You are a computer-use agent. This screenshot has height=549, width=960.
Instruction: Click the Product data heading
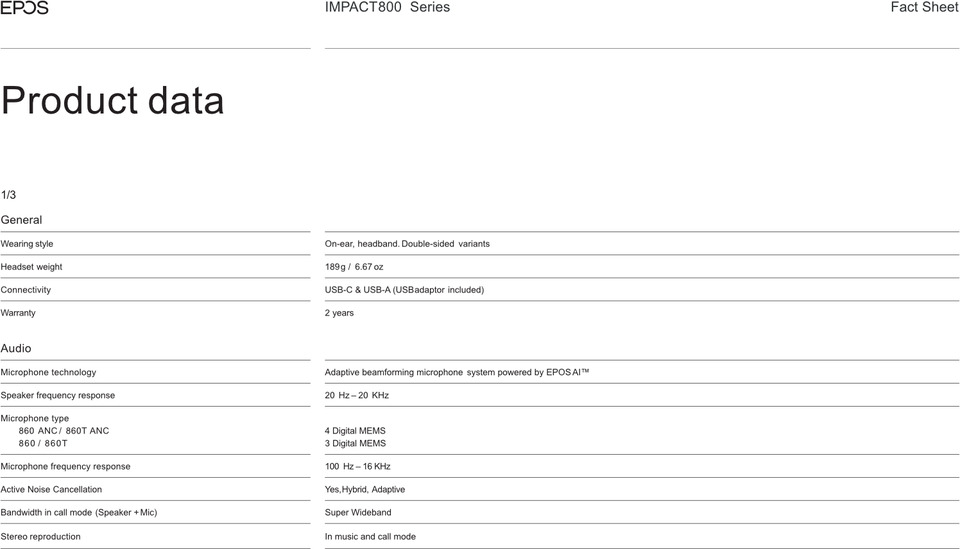[x=113, y=101]
